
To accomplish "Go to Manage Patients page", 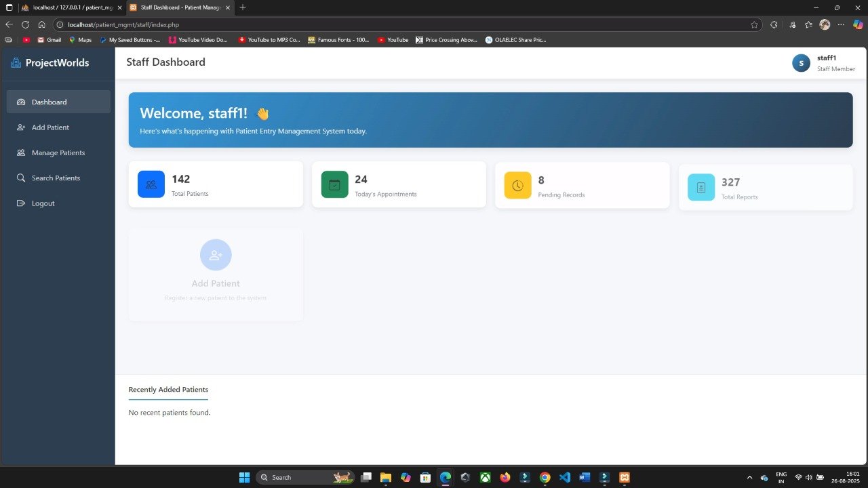I will coord(58,153).
